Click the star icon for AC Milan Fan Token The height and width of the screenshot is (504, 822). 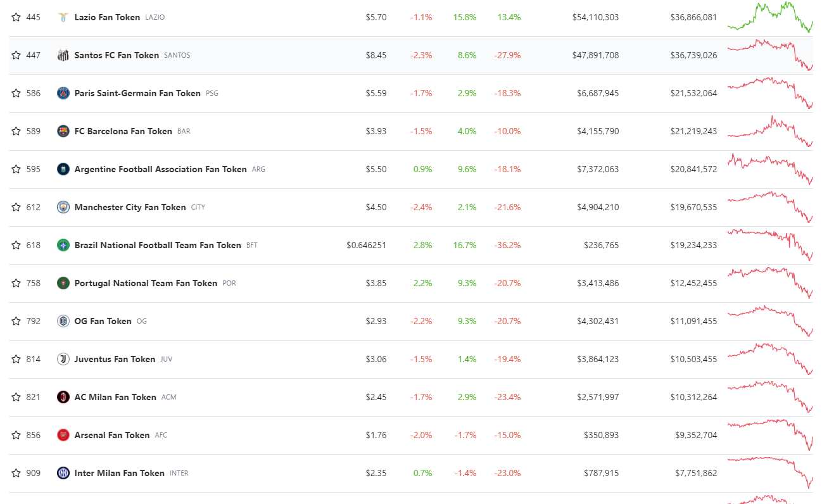(16, 397)
